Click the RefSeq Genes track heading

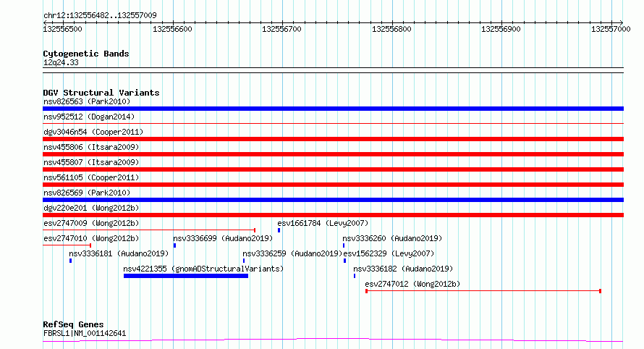(x=73, y=325)
